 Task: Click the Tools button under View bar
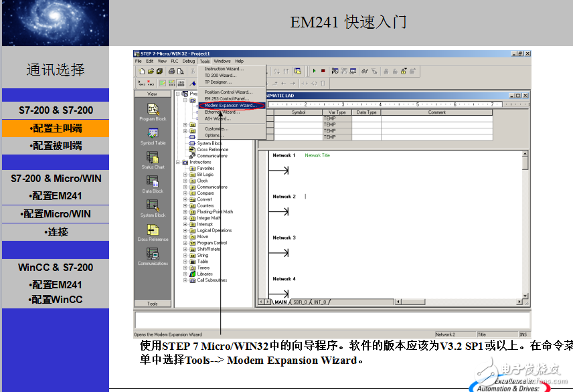click(153, 304)
